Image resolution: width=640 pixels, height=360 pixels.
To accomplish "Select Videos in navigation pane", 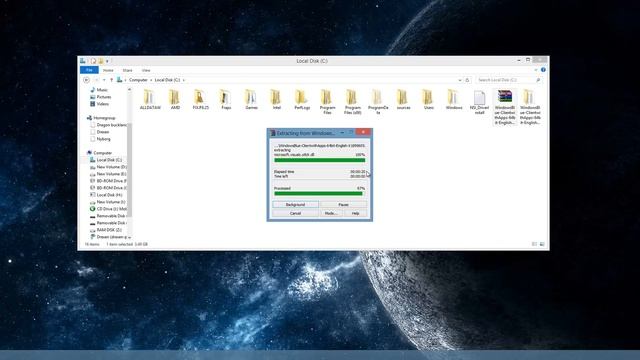I will [99, 104].
